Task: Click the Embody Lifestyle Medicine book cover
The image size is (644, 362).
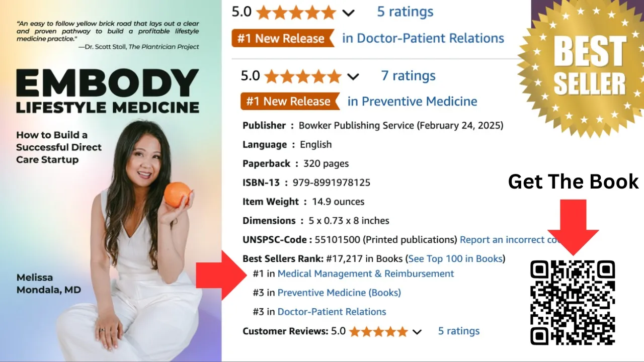Action: tap(111, 181)
